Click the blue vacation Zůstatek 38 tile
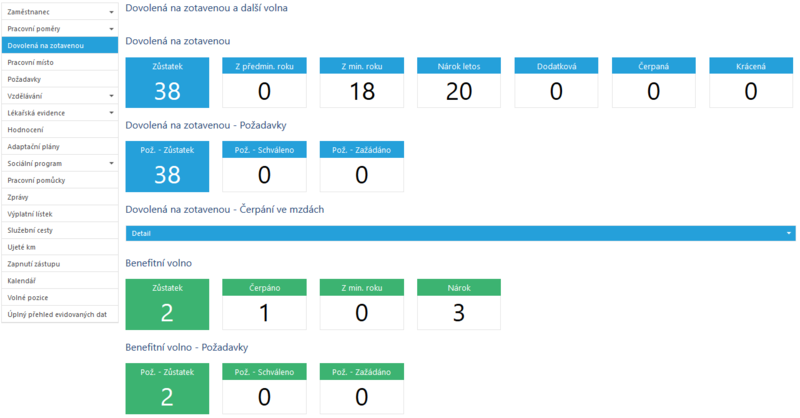The height and width of the screenshot is (418, 800). 167,82
